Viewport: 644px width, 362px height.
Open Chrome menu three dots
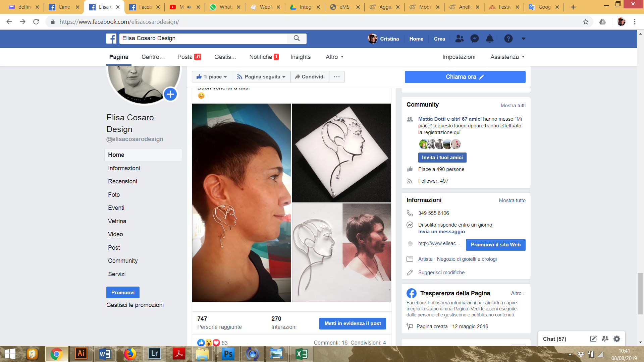(x=635, y=22)
